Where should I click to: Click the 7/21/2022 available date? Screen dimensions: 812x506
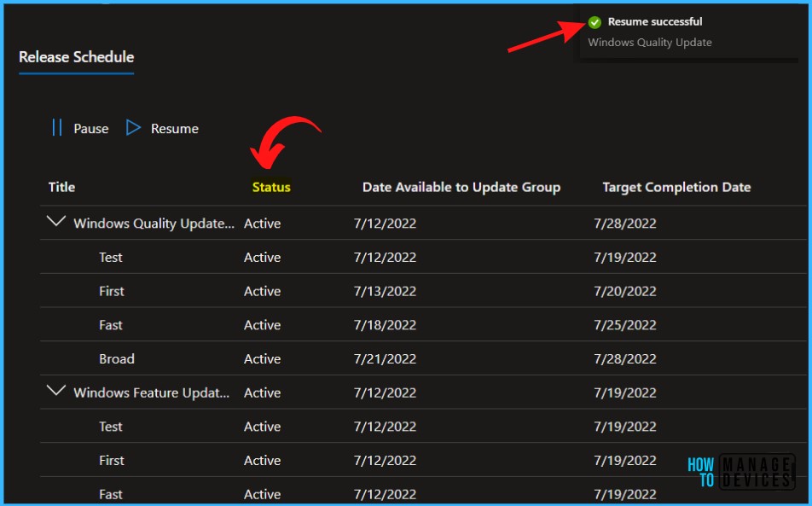[x=385, y=359]
